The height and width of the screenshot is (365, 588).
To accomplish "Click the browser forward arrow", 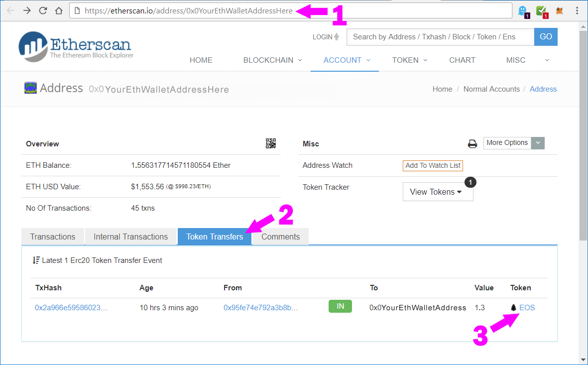I will coord(26,10).
